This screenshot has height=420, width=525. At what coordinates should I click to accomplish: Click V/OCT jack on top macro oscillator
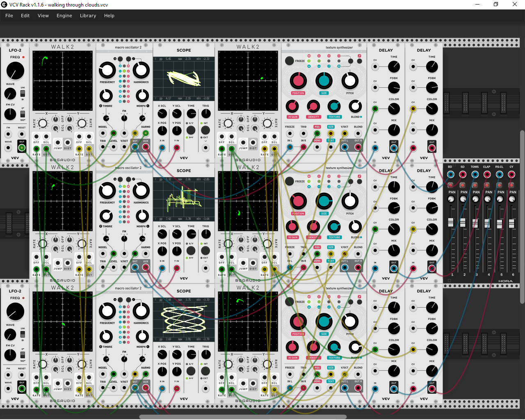[124, 147]
